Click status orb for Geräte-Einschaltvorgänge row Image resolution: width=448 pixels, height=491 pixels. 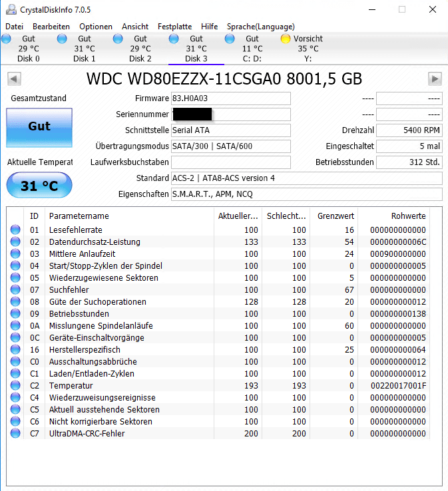(x=15, y=337)
